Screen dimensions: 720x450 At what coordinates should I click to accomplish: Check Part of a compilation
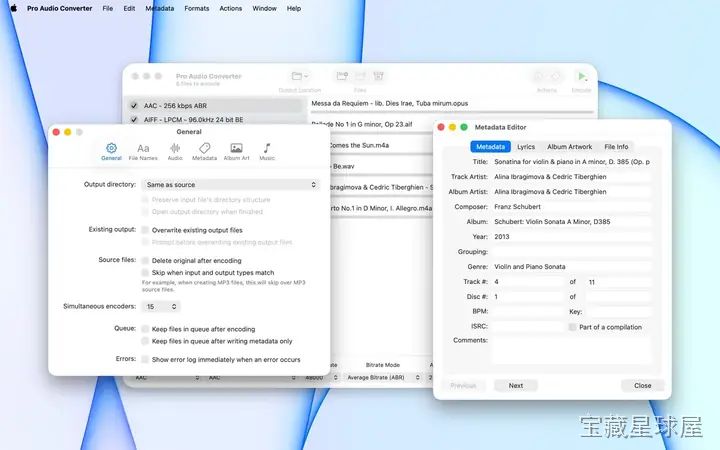[572, 327]
